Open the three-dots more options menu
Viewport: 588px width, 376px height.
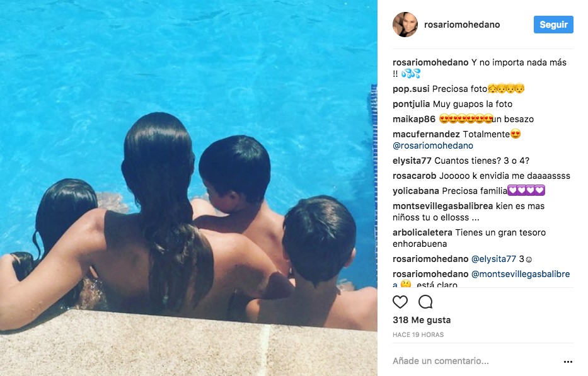click(568, 362)
